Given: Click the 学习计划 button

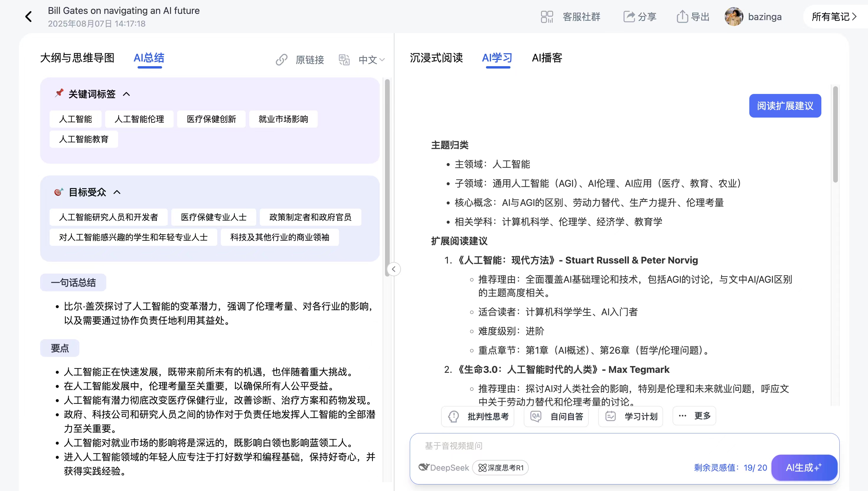Looking at the screenshot, I should 630,417.
